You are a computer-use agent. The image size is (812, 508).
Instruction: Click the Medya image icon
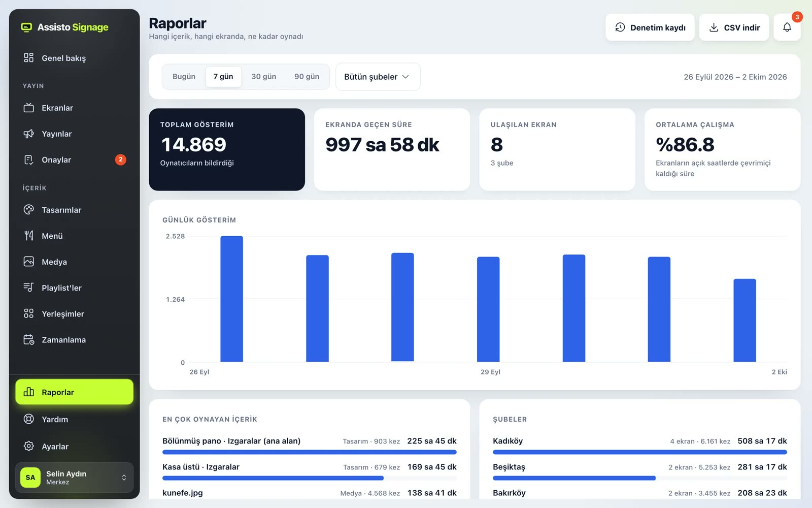(29, 262)
